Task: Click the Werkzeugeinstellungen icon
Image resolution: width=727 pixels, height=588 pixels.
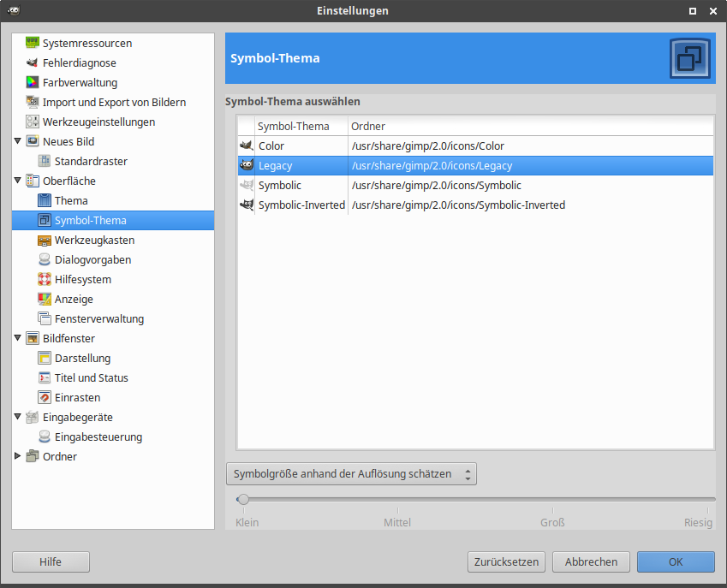Action: [x=33, y=122]
